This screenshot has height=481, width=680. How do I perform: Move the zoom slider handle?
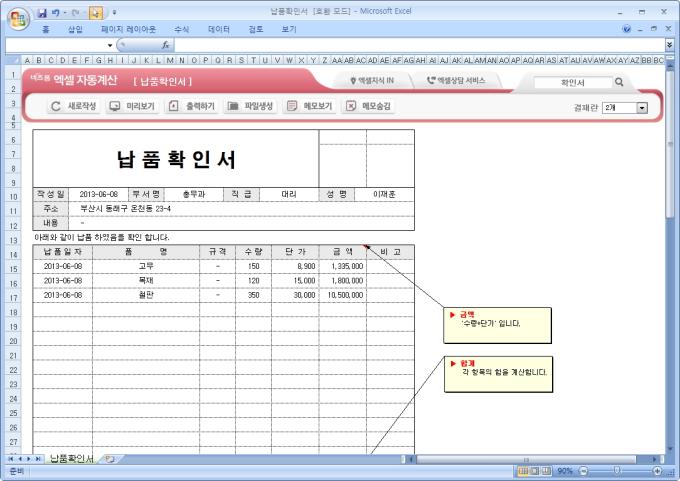617,471
